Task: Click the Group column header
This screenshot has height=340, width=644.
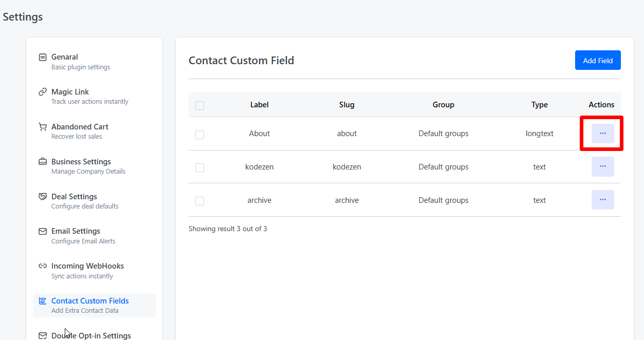Action: pos(444,105)
